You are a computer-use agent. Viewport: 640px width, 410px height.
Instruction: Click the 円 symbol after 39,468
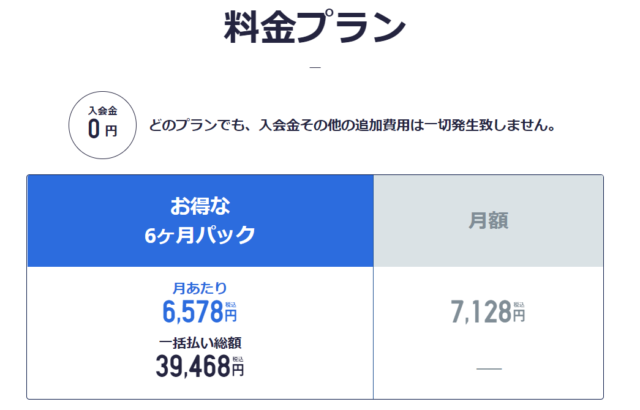(238, 370)
